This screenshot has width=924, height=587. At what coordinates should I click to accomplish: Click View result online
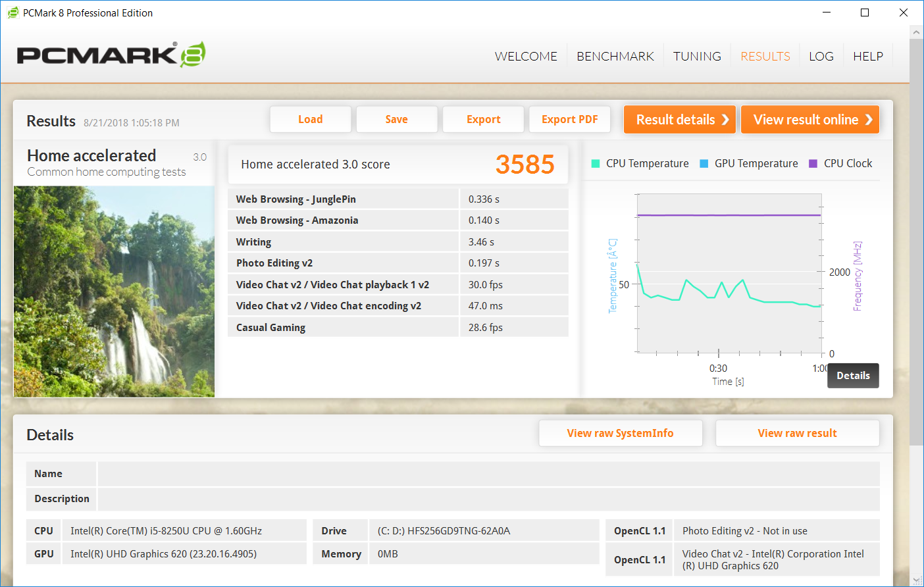point(810,120)
